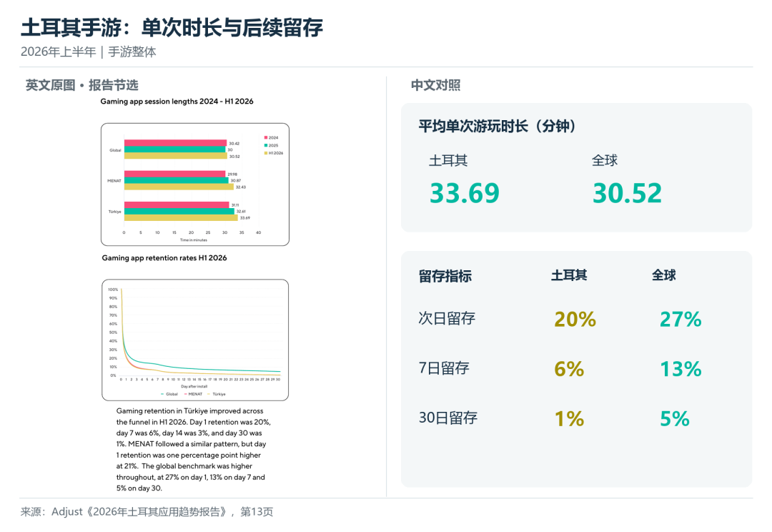Click the large value 30.52
772x532 pixels.
coord(628,193)
